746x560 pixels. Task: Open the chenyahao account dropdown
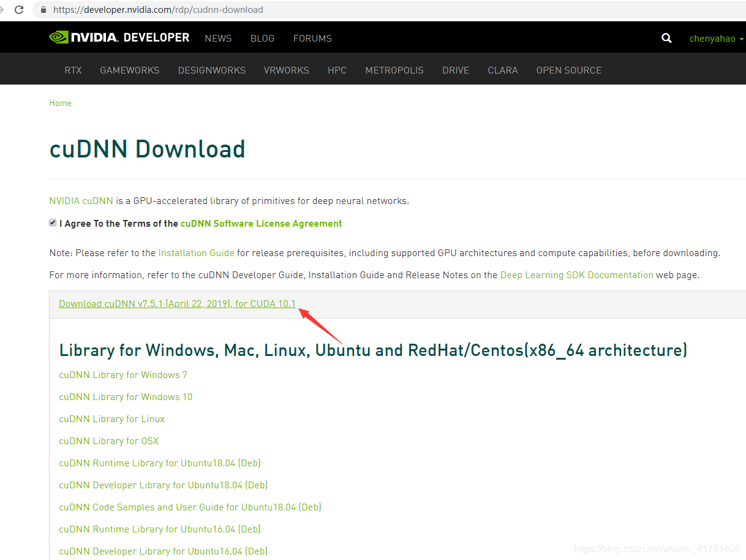pyautogui.click(x=716, y=38)
